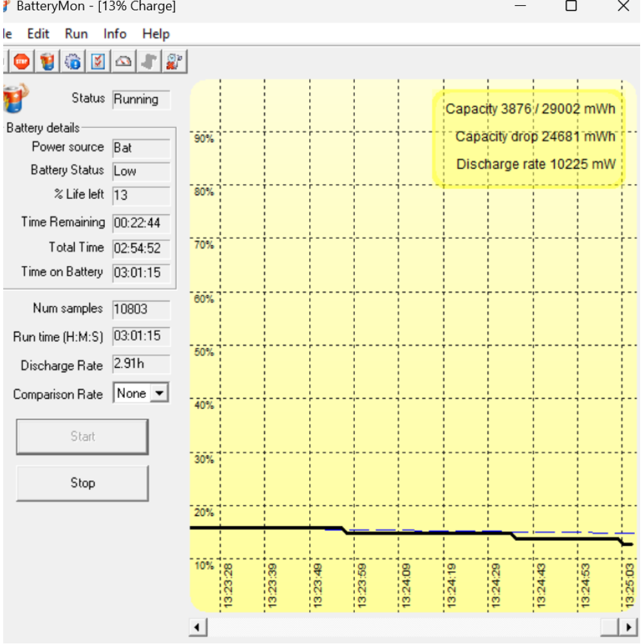Open the gear with info badge icon
Viewport: 644px width, 644px height.
(x=73, y=62)
